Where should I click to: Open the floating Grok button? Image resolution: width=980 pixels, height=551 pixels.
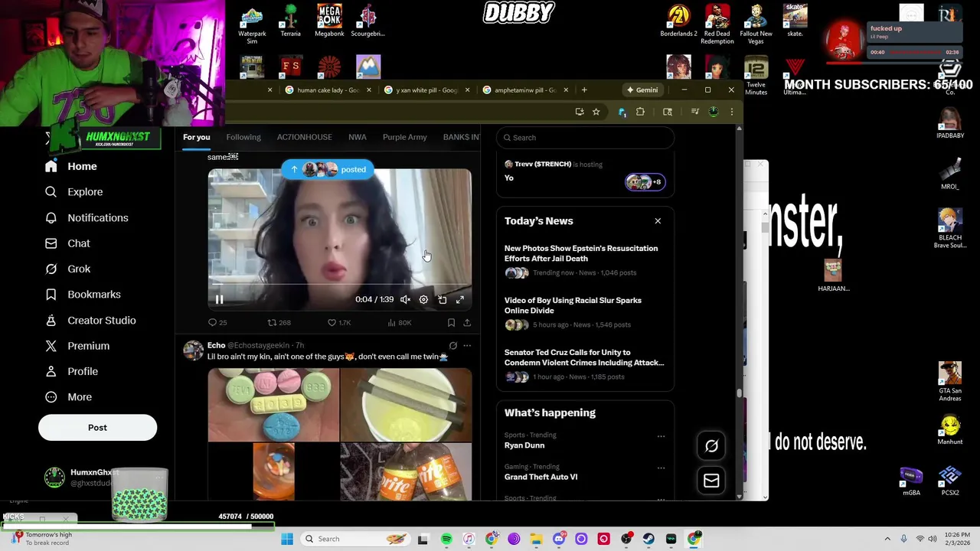[711, 446]
